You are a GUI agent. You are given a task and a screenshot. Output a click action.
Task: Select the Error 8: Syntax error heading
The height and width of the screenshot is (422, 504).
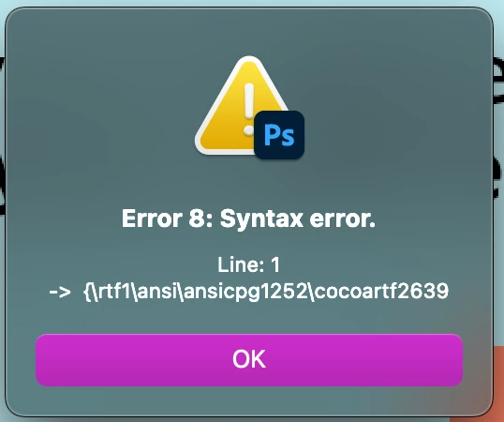coord(248,219)
